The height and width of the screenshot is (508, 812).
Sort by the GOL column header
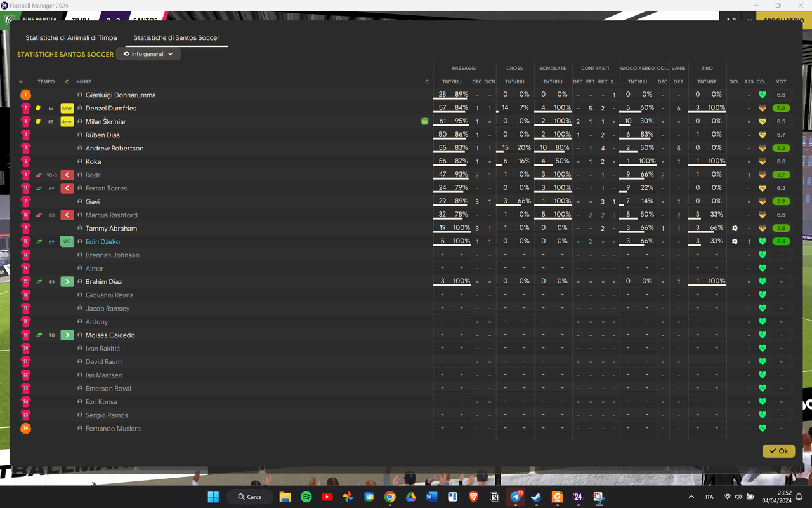click(x=735, y=81)
